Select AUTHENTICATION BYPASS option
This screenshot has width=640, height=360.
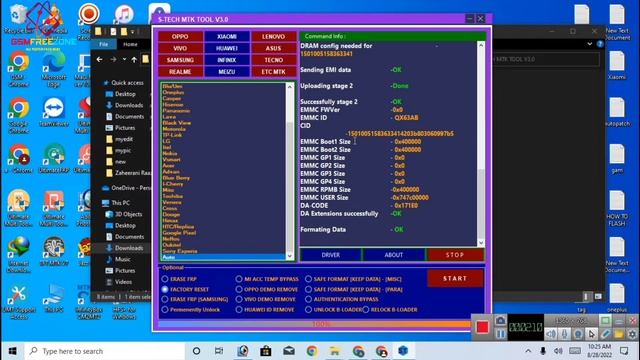pos(342,299)
